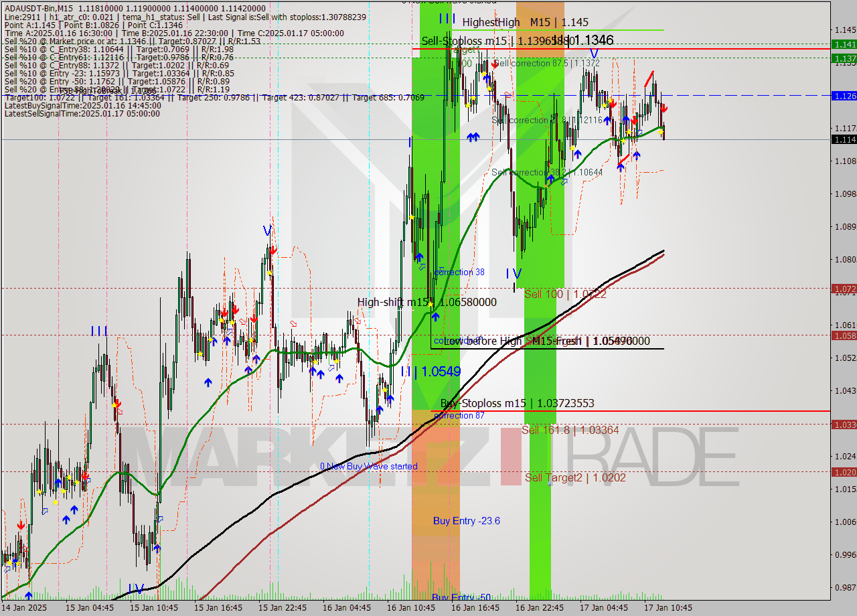
Task: Click the 1.098 price scale value
Action: pos(845,194)
